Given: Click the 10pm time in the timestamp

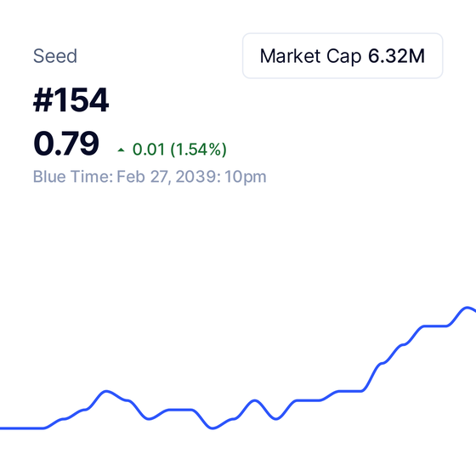Looking at the screenshot, I should [246, 177].
